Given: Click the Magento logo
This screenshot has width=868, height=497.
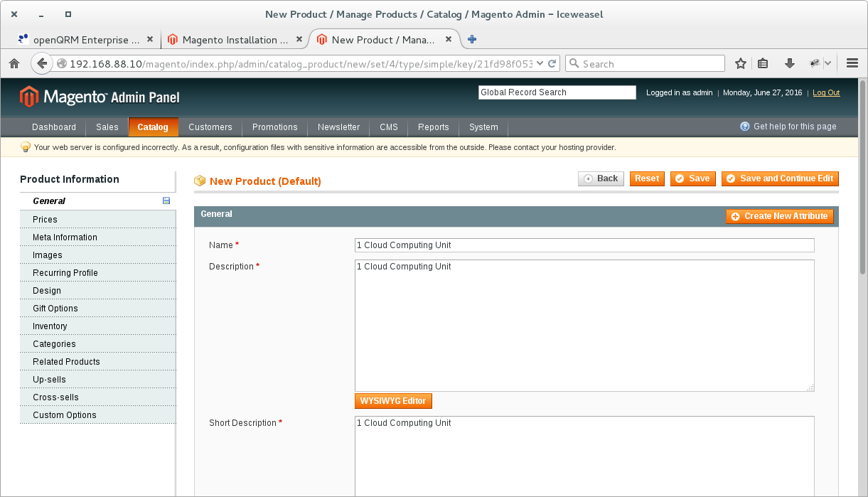Looking at the screenshot, I should (x=100, y=97).
